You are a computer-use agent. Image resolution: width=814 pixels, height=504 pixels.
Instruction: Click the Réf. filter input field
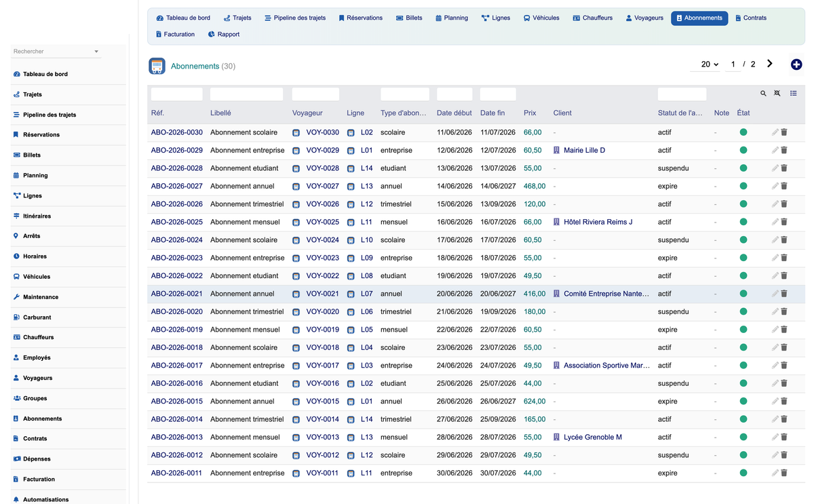pos(176,94)
